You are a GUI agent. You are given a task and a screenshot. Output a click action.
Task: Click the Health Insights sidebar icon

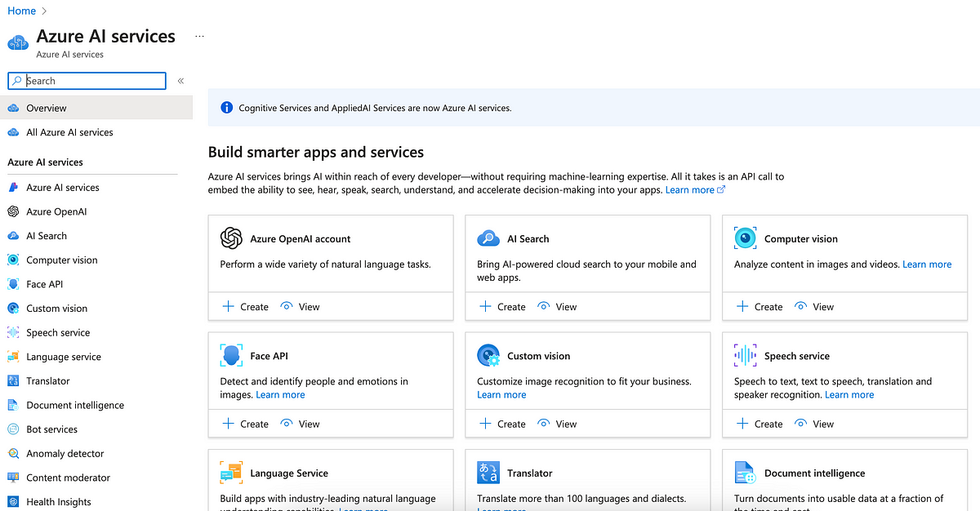pos(13,502)
